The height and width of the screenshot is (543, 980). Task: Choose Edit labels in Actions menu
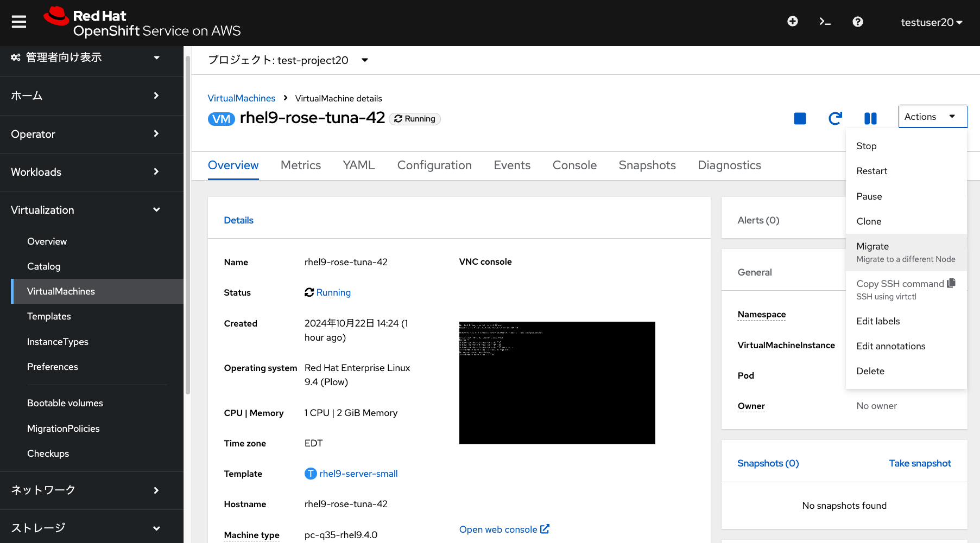click(x=906, y=321)
